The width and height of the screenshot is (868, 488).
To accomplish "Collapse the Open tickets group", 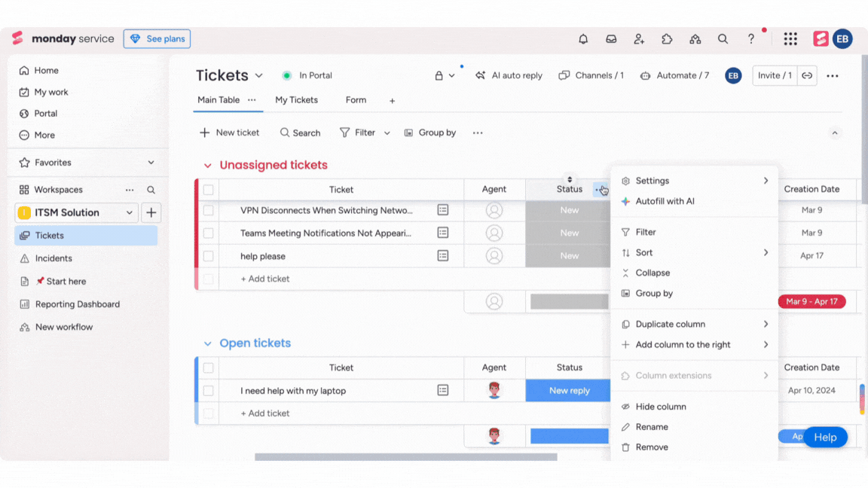I will 208,343.
